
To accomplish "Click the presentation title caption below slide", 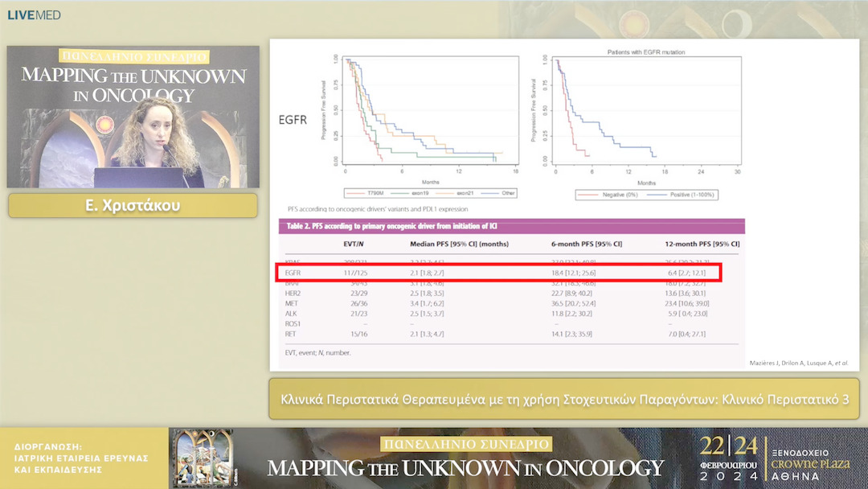I will (x=564, y=399).
